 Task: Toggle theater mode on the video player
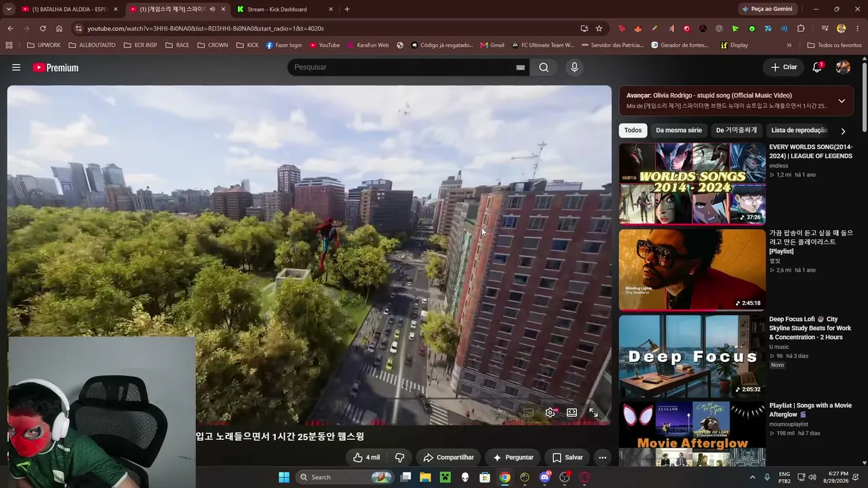tap(572, 412)
